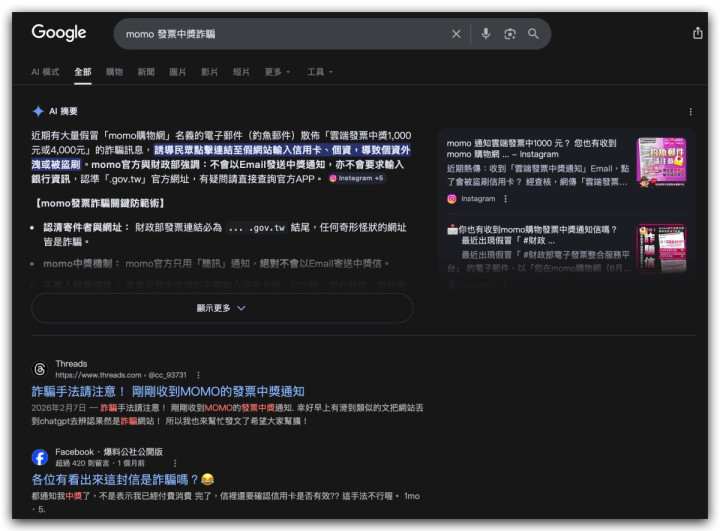Expand AI summary with 顯示更多 button
This screenshot has width=720, height=531.
(x=222, y=308)
